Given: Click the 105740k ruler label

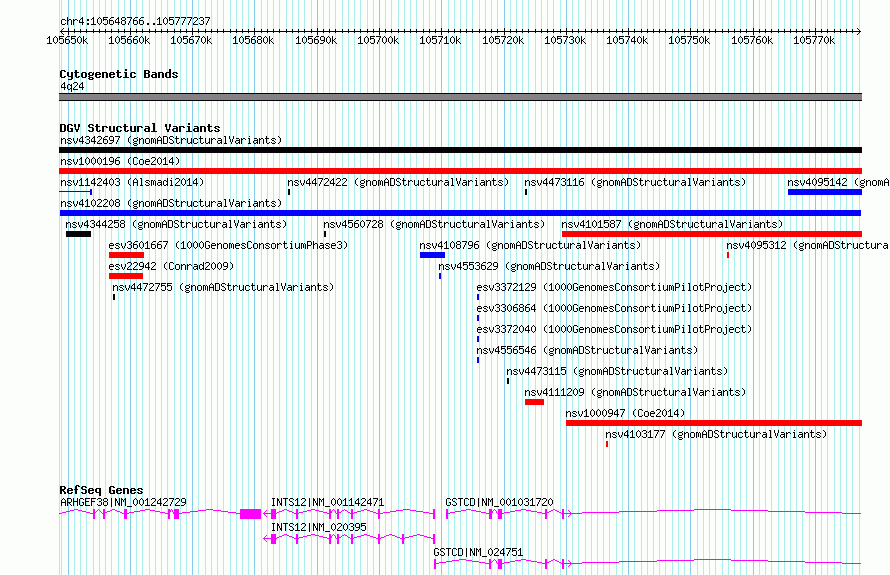Looking at the screenshot, I should click(627, 40).
